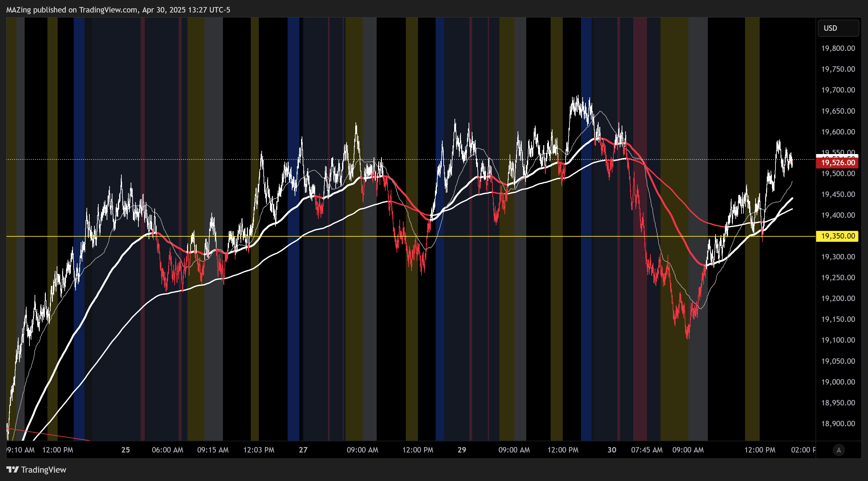Click the 19,600.00 price axis label

click(x=838, y=132)
